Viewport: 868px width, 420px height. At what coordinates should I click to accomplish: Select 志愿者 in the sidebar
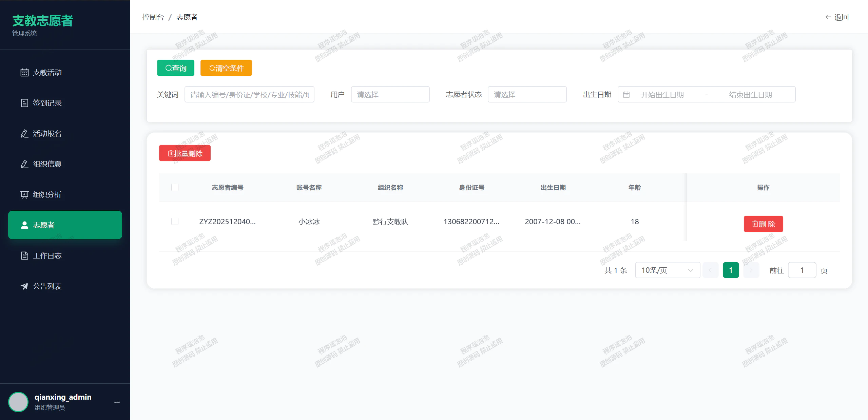coord(65,225)
